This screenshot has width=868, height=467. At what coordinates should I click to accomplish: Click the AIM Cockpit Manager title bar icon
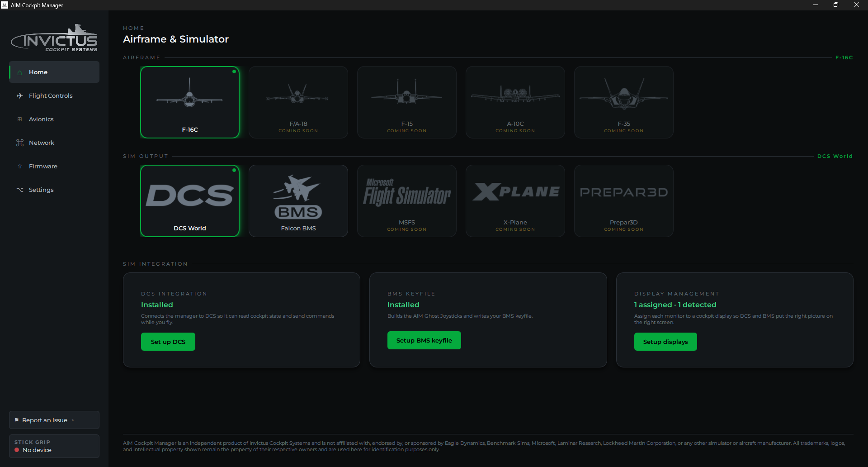point(5,5)
